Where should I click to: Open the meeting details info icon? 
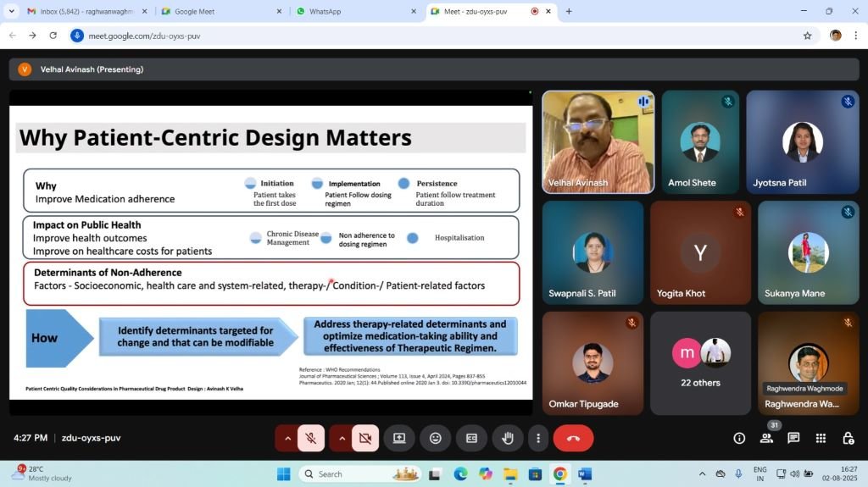(x=739, y=438)
